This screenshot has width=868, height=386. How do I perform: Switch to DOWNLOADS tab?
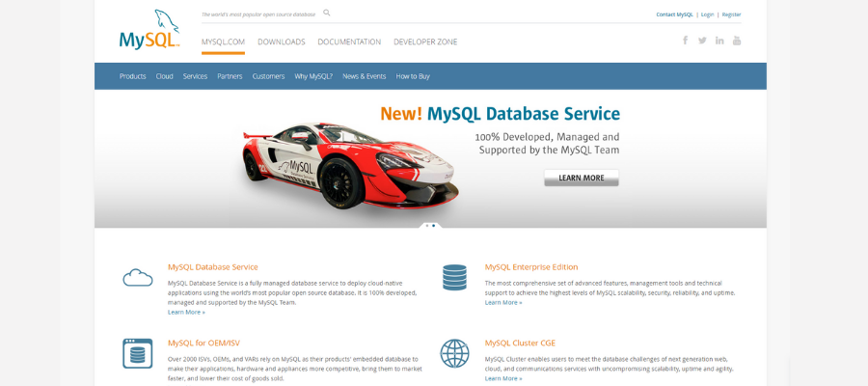click(x=282, y=42)
